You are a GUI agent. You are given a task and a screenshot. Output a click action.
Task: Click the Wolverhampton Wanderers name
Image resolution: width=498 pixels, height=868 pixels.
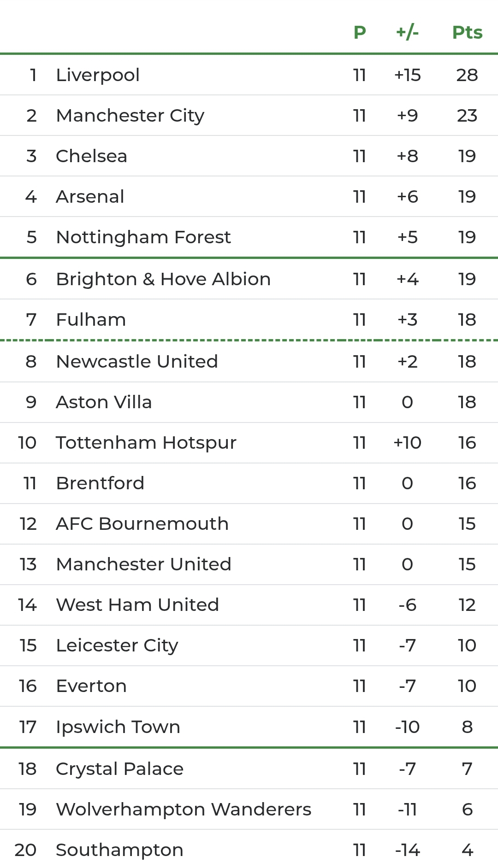point(184,809)
